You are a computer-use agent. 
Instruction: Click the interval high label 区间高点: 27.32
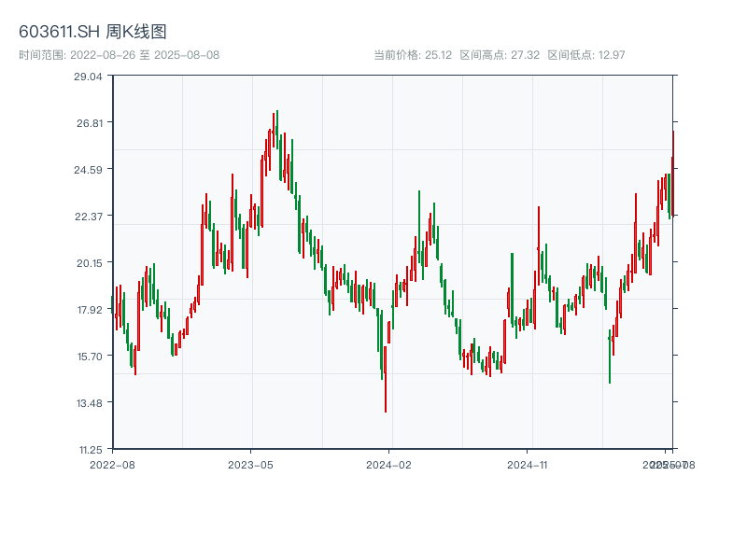[500, 55]
